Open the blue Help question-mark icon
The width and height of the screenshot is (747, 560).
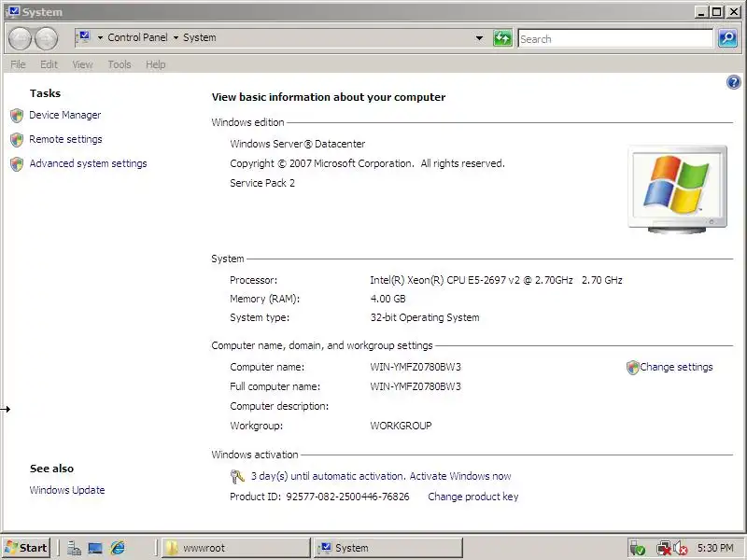coord(734,82)
